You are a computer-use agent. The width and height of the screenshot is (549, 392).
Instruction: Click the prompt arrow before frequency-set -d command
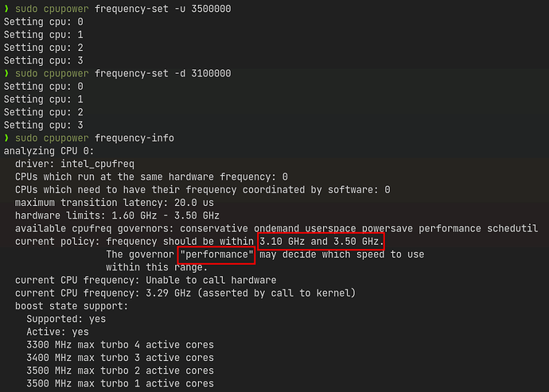(x=6, y=73)
